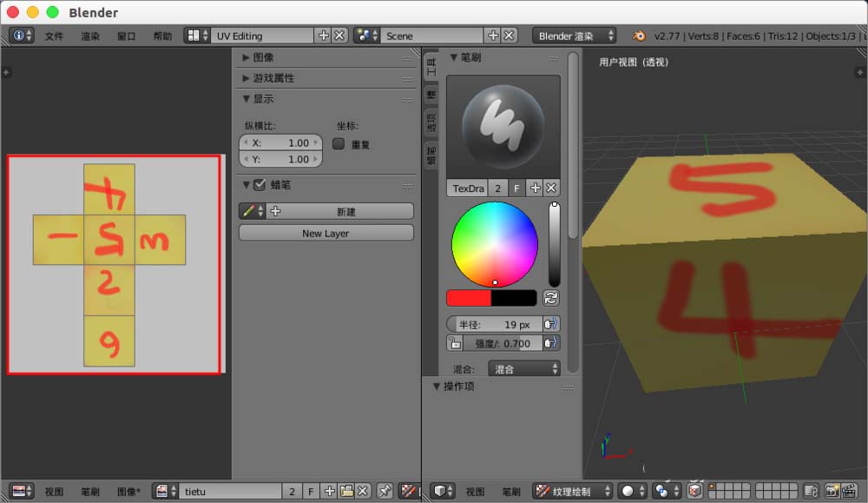Click the 渲染 menu in top bar
This screenshot has width=868, height=503.
click(x=89, y=36)
